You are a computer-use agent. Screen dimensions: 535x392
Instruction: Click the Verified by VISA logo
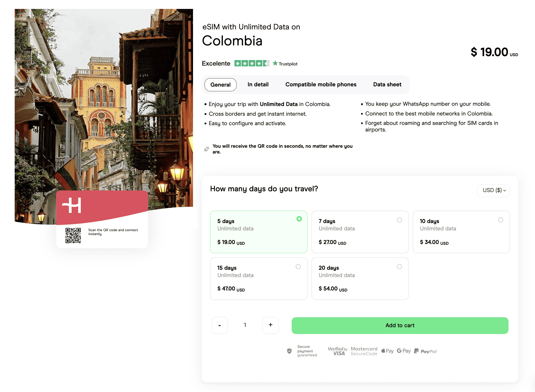click(338, 351)
